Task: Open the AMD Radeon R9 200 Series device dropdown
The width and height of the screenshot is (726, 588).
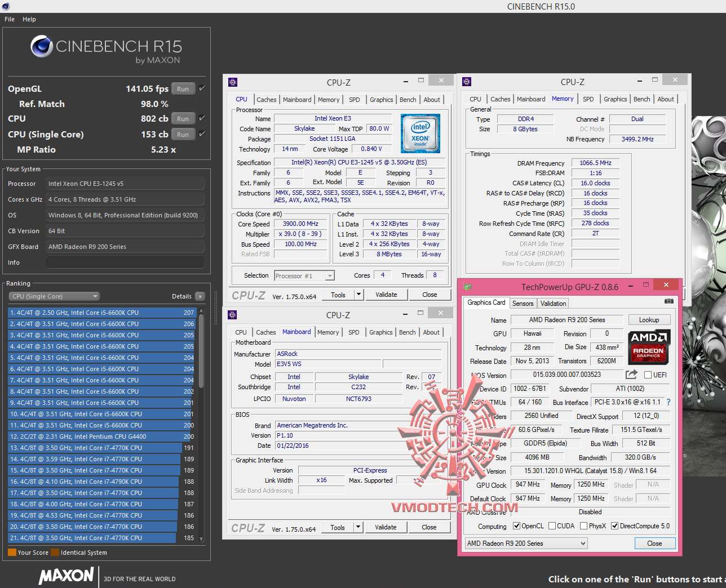Action: pyautogui.click(x=526, y=544)
